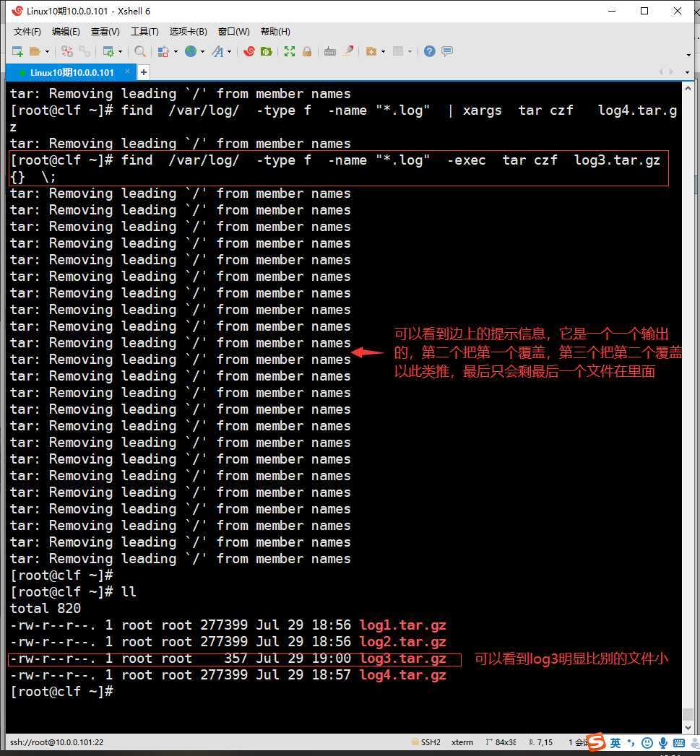Click the folder with plus icon
The image size is (700, 756).
point(371,51)
